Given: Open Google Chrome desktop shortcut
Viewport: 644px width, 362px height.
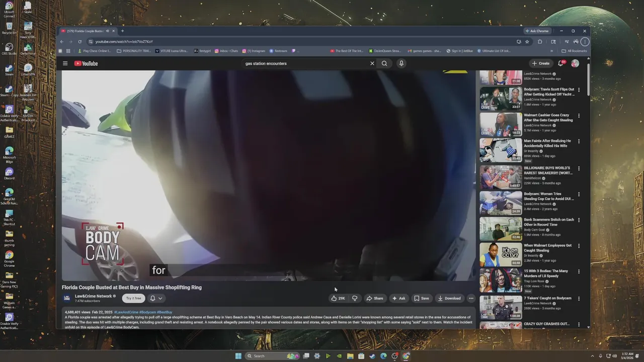Looking at the screenshot, I should coord(9,258).
